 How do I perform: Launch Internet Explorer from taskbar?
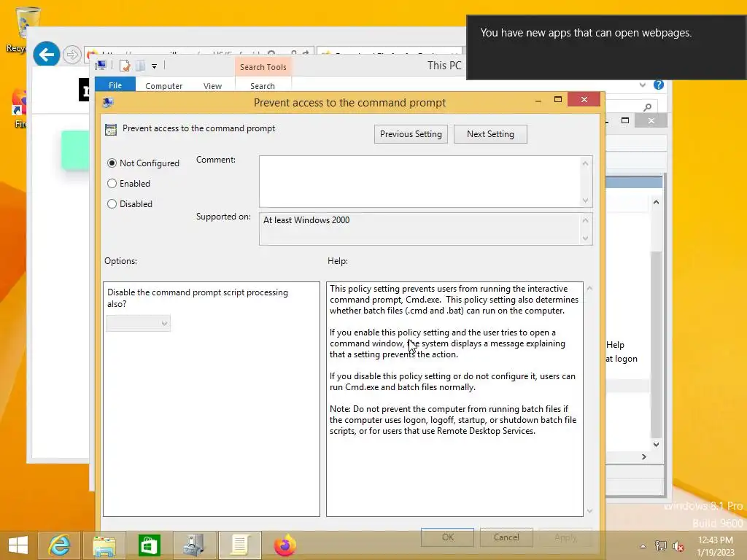(59, 545)
